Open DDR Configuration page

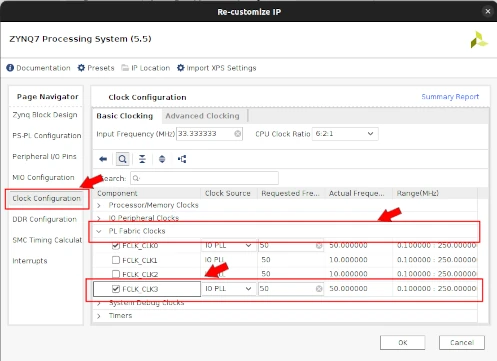coord(45,219)
